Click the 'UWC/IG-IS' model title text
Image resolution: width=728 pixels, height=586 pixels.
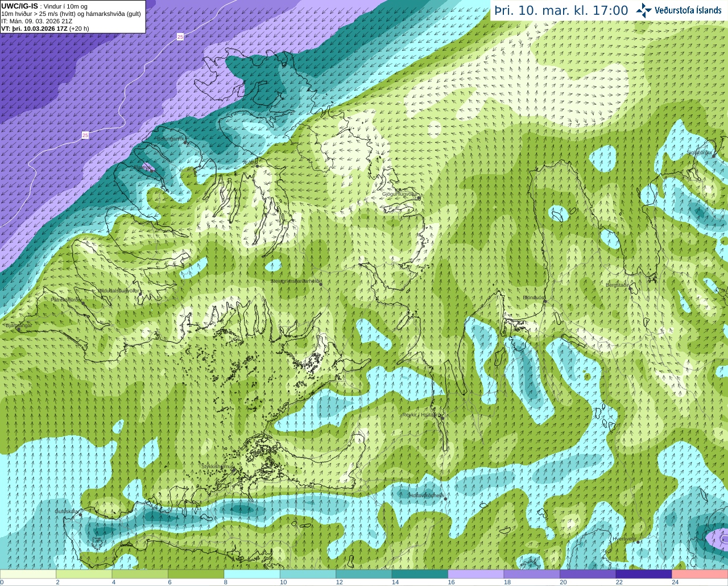pyautogui.click(x=19, y=6)
